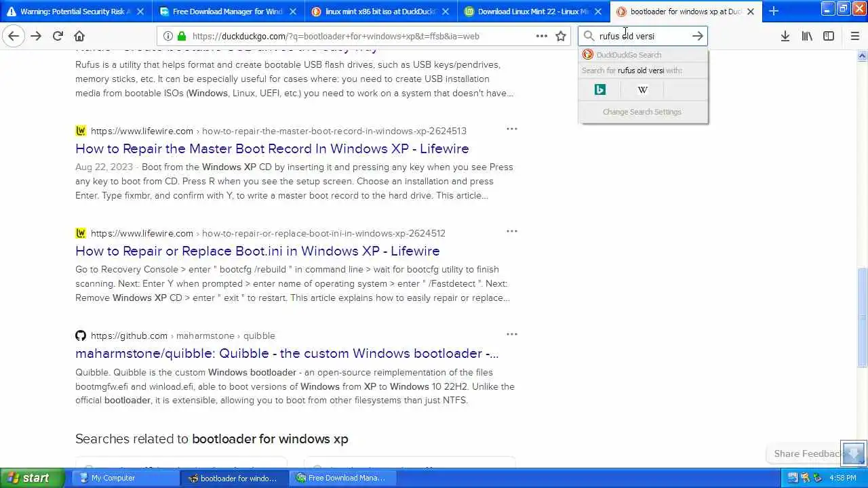Image resolution: width=868 pixels, height=488 pixels.
Task: Close the bootloader for windows xp tab
Action: pos(751,12)
